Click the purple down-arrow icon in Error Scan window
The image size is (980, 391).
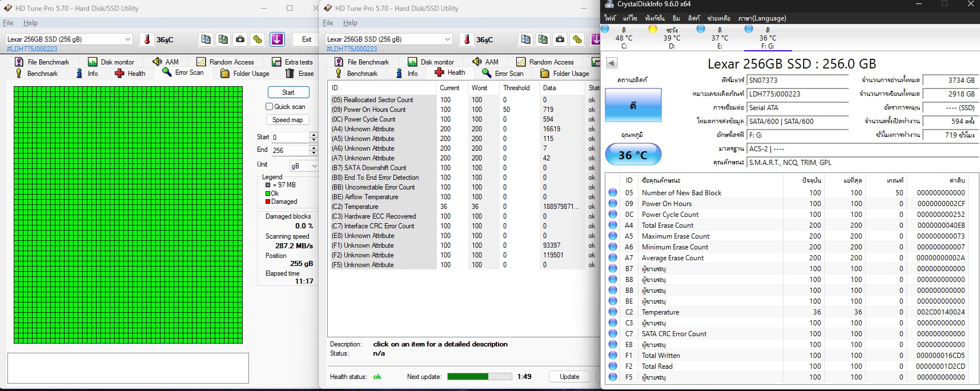(277, 39)
